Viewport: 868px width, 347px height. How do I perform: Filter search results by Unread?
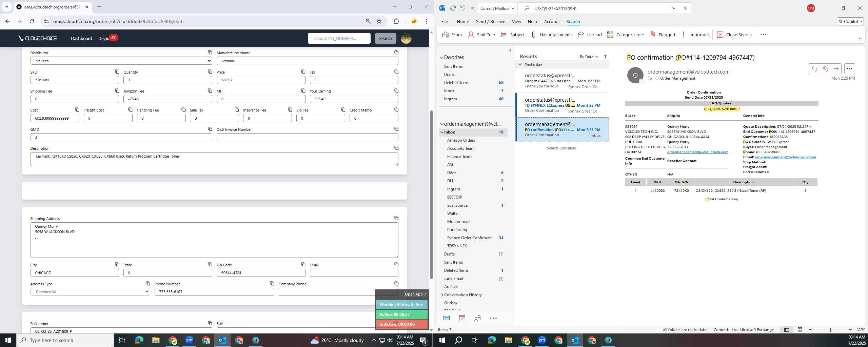coord(590,35)
